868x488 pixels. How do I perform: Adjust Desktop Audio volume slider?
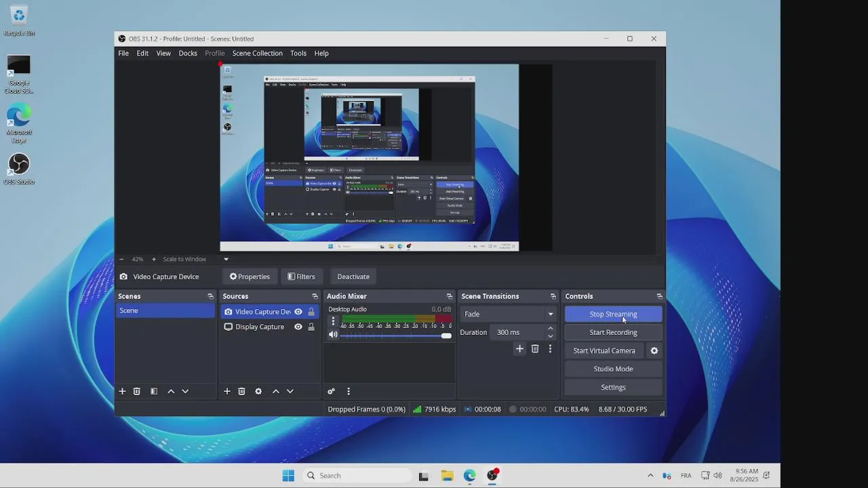click(x=396, y=335)
